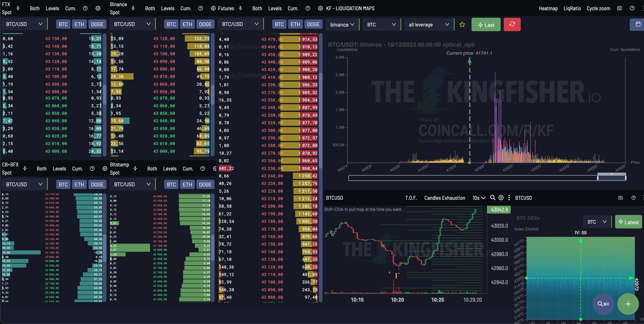Toggle Levels in Futures panel
This screenshot has height=324, width=644.
tap(275, 8)
